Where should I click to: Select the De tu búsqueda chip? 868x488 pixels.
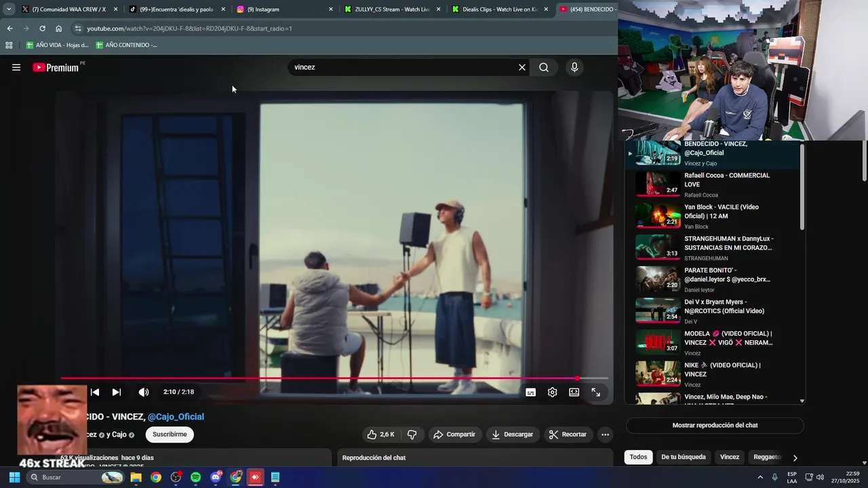tap(684, 457)
